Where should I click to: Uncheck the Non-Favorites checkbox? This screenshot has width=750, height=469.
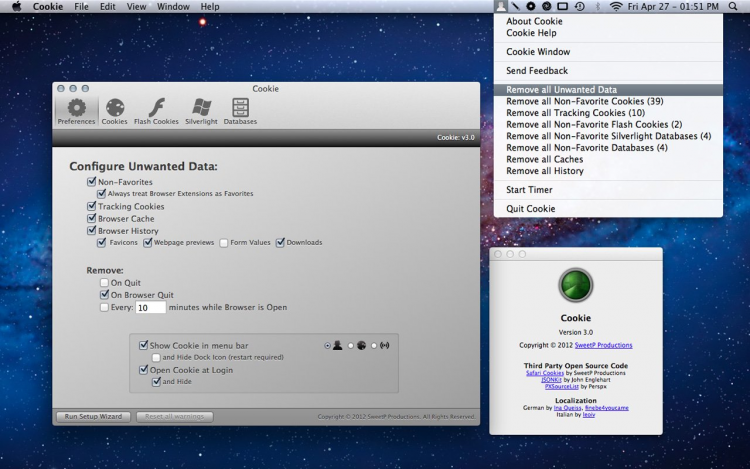coord(91,182)
